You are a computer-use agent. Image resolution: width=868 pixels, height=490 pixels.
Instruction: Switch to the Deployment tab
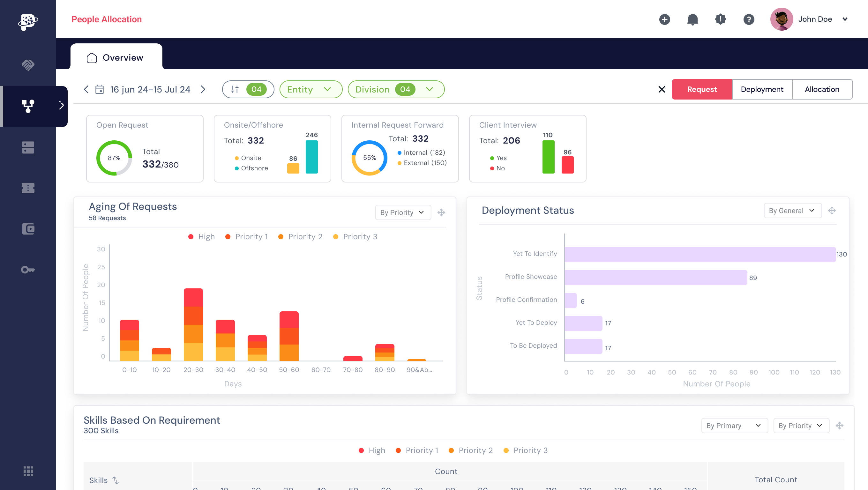pyautogui.click(x=762, y=89)
